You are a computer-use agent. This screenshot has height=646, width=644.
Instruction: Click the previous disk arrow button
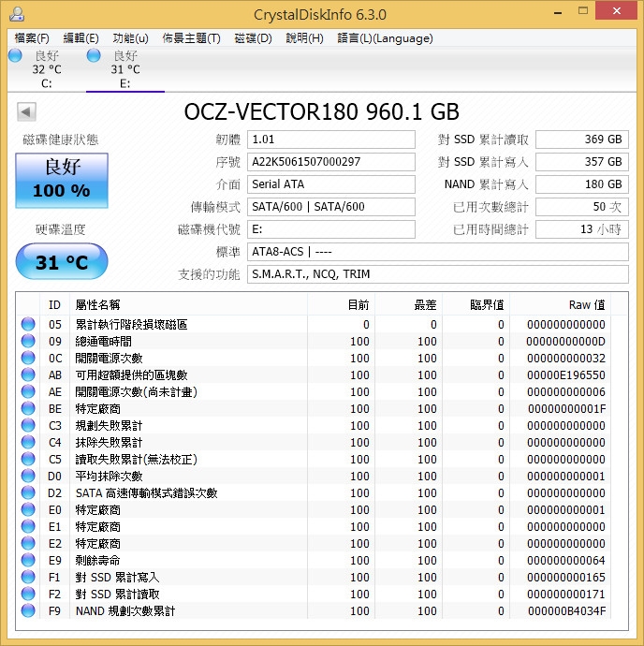click(x=26, y=111)
